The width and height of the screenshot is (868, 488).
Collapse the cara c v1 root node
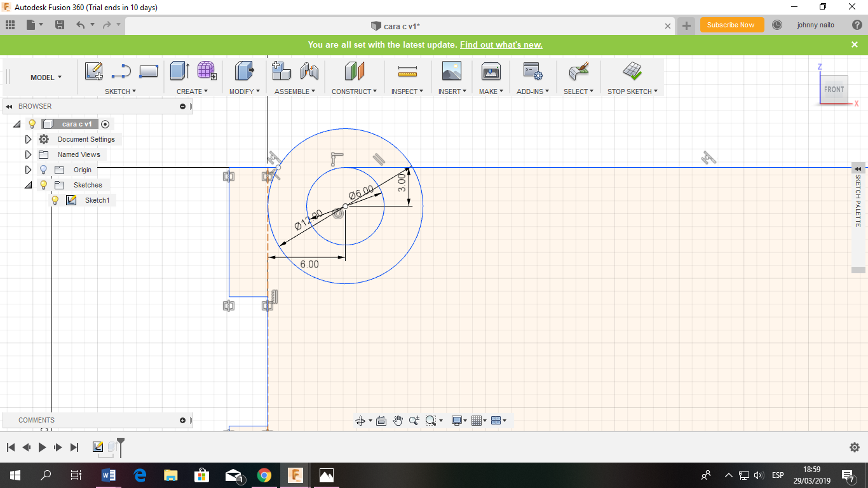point(17,124)
